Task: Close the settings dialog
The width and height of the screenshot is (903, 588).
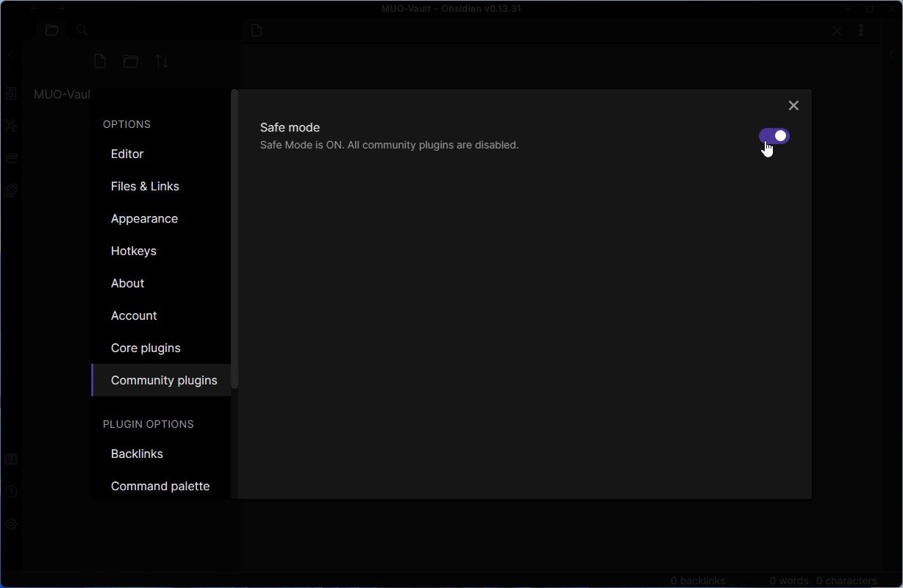Action: pos(793,105)
